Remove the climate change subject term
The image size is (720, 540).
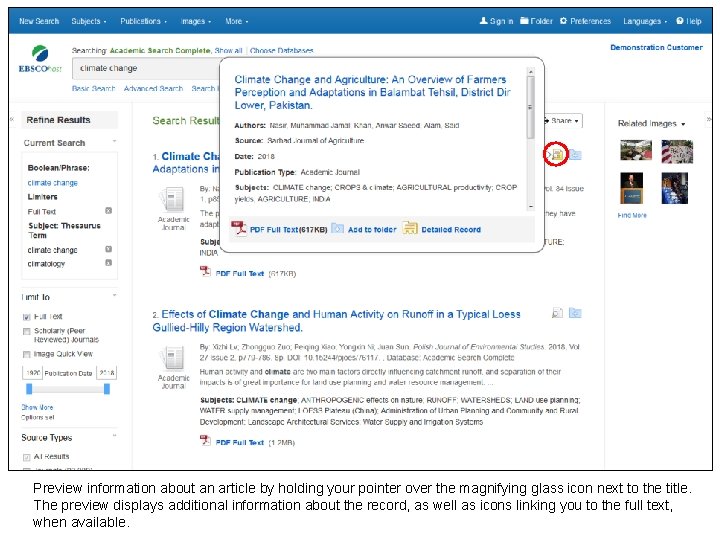pyautogui.click(x=109, y=249)
